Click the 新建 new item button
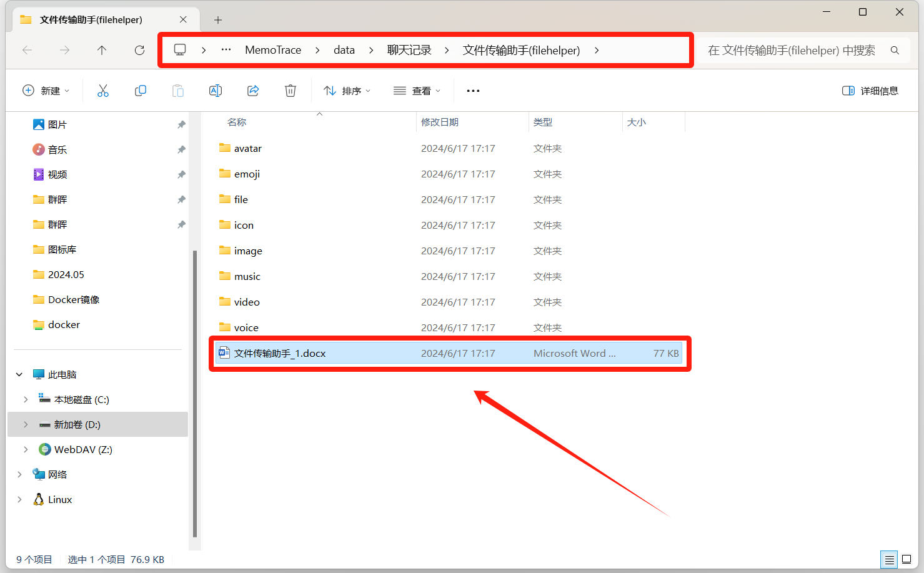Image resolution: width=924 pixels, height=573 pixels. click(46, 91)
